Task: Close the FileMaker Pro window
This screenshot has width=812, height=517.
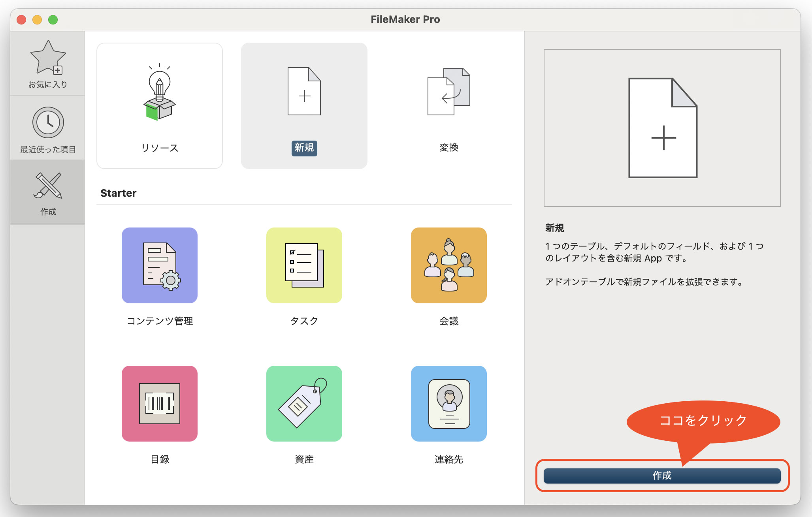Action: tap(21, 20)
